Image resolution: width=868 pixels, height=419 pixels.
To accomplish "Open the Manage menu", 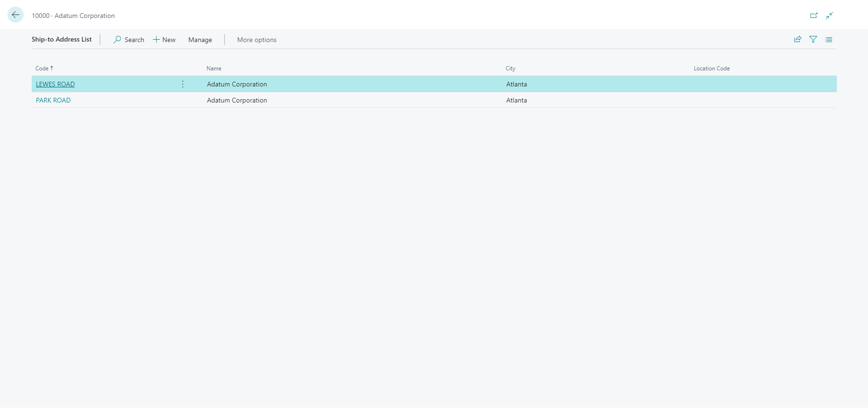I will pos(200,40).
